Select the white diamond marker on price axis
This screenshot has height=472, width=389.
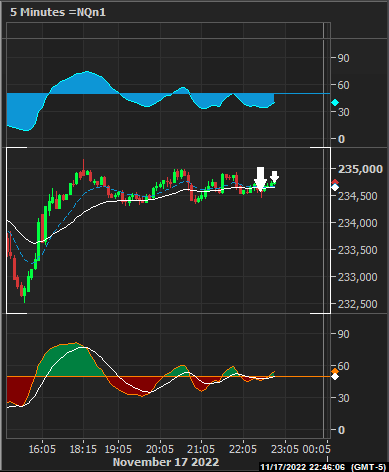click(335, 187)
